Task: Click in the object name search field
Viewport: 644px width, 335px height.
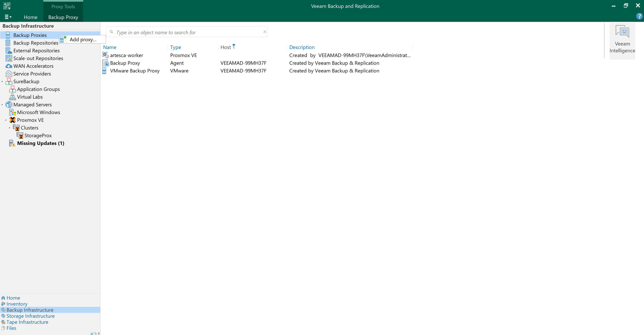Action: 187,32
